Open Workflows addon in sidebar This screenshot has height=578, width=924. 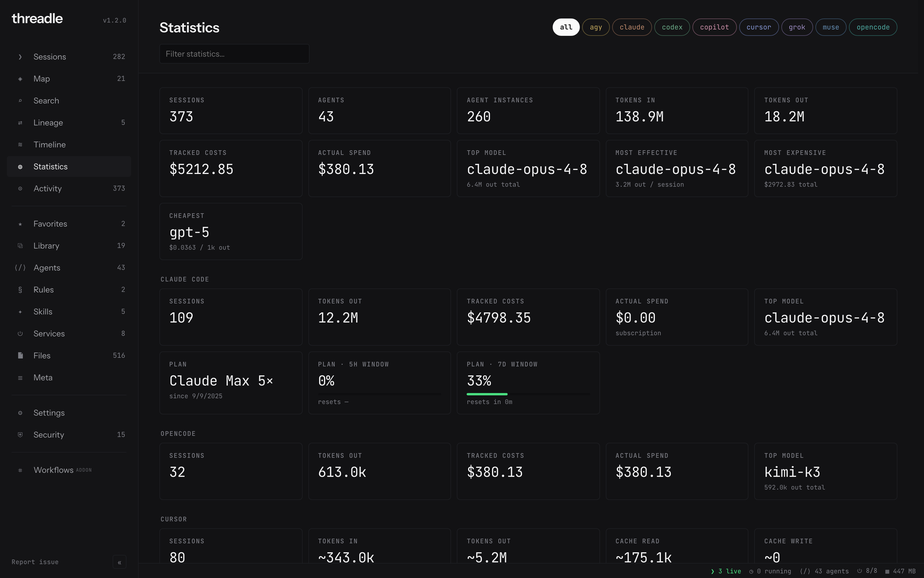[x=69, y=470]
